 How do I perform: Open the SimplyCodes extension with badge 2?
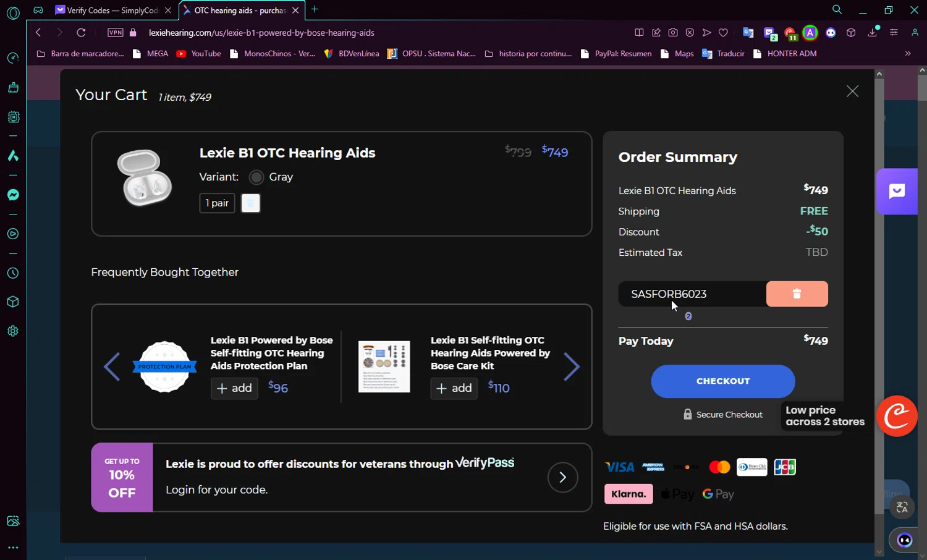coord(769,33)
